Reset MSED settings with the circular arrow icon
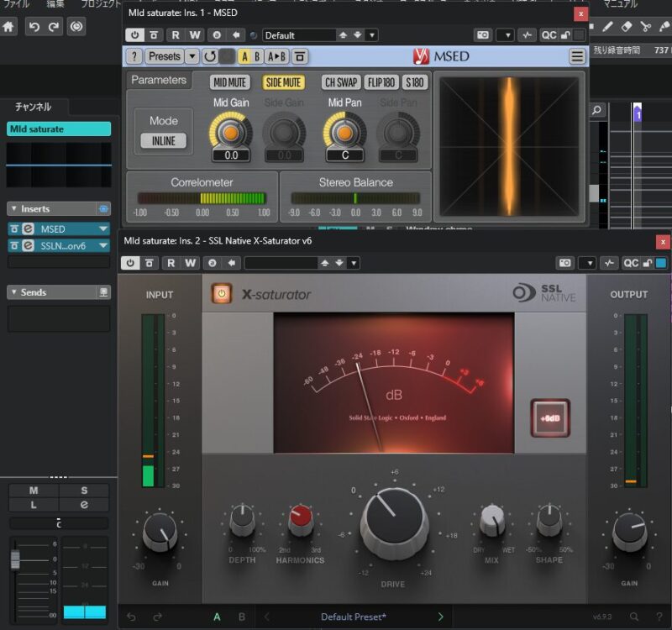The image size is (672, 630). pyautogui.click(x=209, y=56)
